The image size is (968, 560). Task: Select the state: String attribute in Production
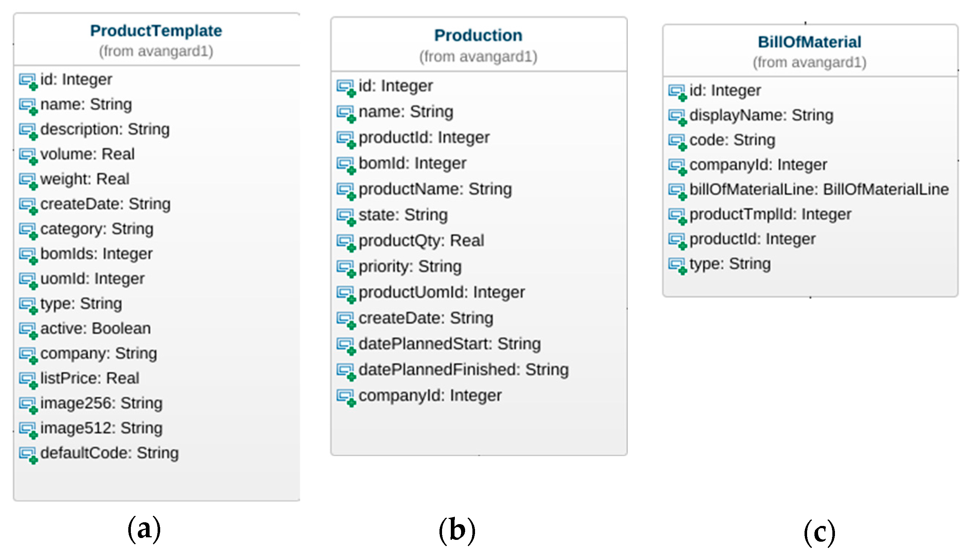403,215
